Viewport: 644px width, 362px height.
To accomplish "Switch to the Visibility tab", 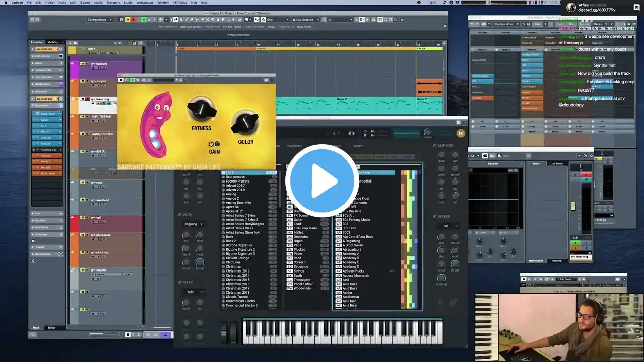I will (53, 42).
